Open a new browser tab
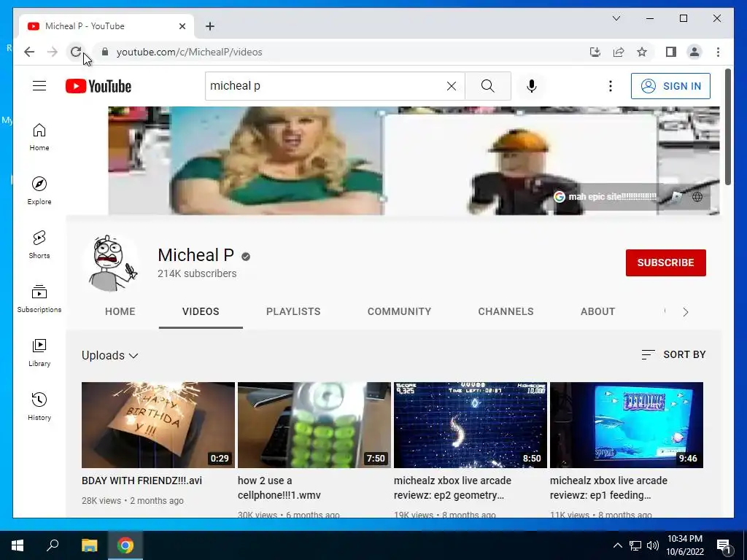Image resolution: width=747 pixels, height=560 pixels. click(x=210, y=26)
